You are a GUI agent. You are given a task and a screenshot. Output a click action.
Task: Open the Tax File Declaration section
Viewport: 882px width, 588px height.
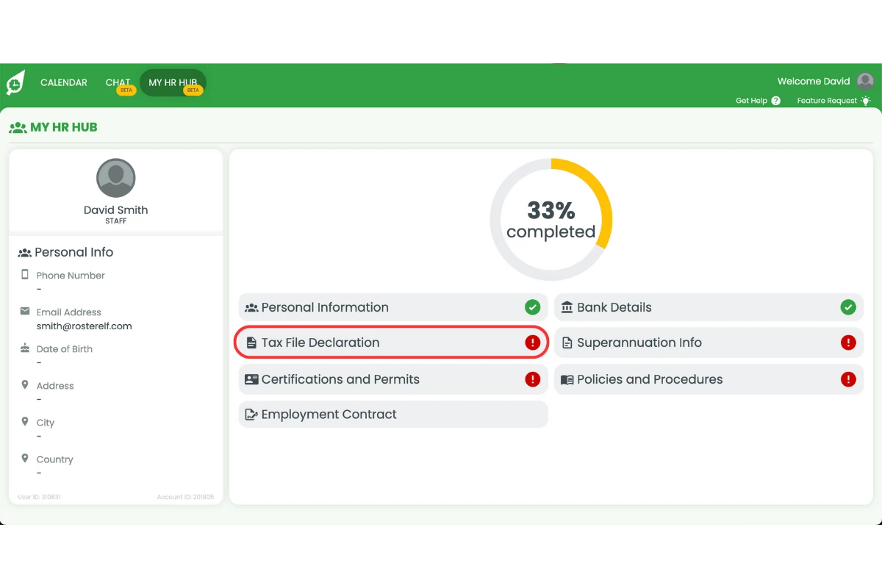391,343
